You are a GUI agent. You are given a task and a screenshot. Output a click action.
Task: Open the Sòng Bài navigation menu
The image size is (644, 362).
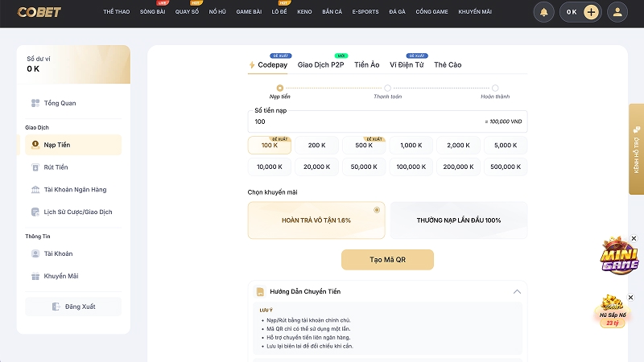(153, 12)
